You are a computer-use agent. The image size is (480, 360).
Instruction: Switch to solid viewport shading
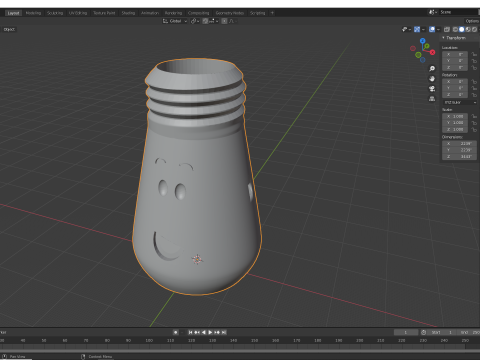(x=462, y=29)
